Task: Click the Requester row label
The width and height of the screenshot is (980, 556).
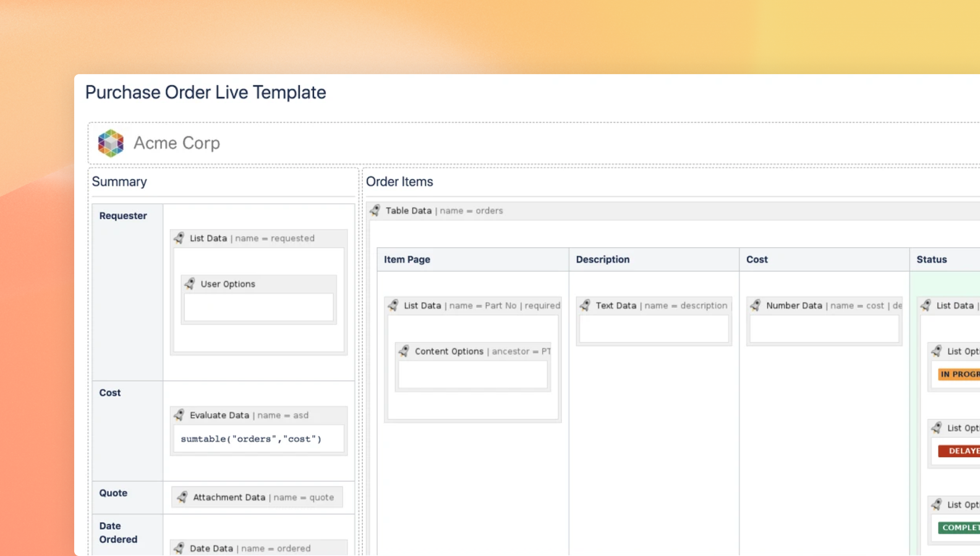Action: 123,216
